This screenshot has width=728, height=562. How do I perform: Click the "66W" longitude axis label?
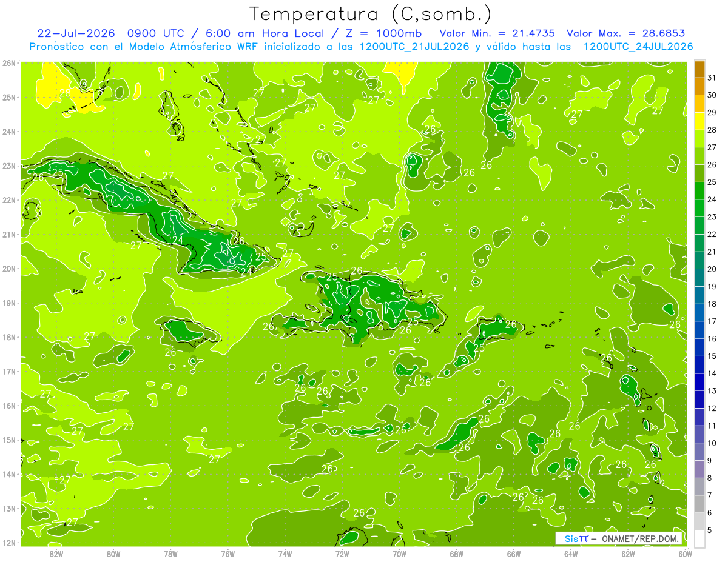pos(513,554)
